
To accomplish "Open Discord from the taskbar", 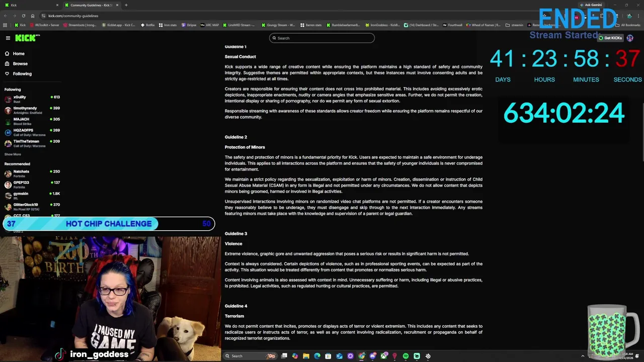I will pos(372,356).
